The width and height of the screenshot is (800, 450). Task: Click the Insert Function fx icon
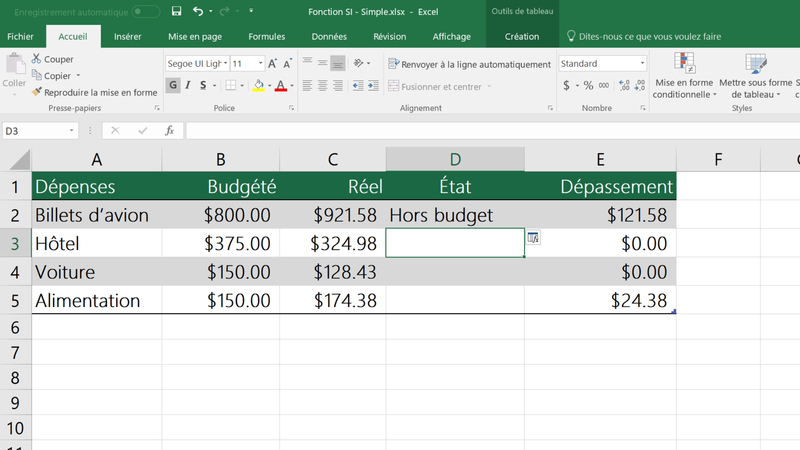[x=170, y=131]
